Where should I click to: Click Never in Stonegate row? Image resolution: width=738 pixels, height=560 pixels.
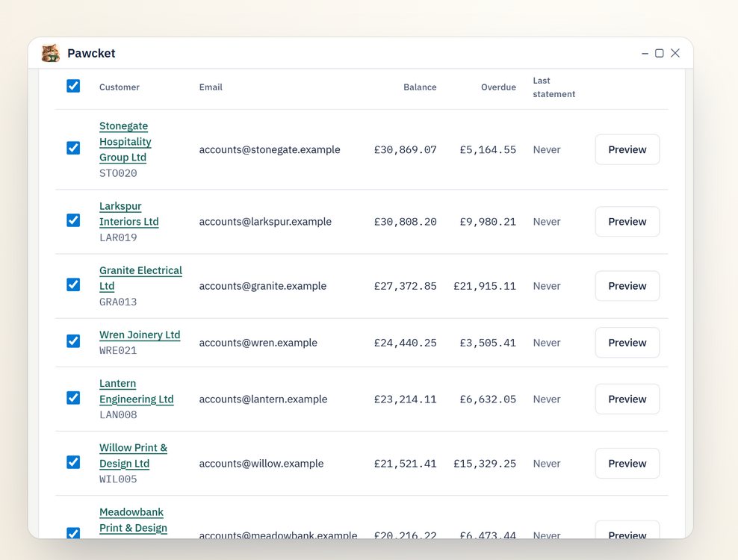click(x=547, y=149)
